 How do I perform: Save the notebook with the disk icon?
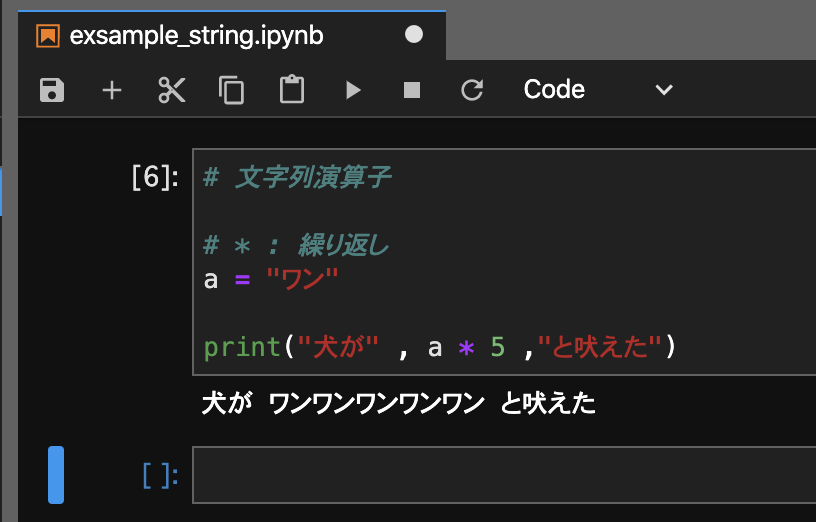click(52, 90)
